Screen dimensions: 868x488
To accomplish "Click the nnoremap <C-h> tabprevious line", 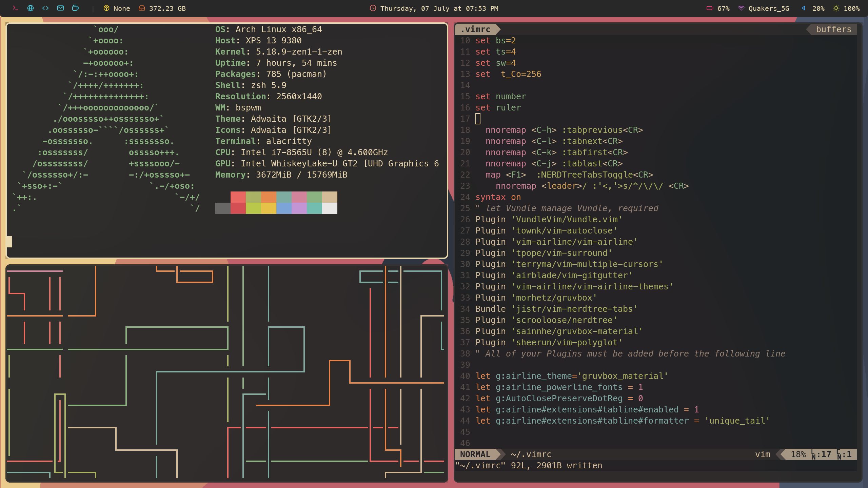I will pos(564,130).
